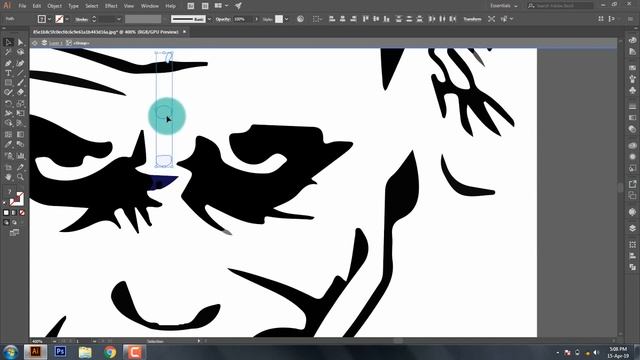This screenshot has width=640, height=360.
Task: Open the Basic brush definition dropdown
Action: [209, 19]
